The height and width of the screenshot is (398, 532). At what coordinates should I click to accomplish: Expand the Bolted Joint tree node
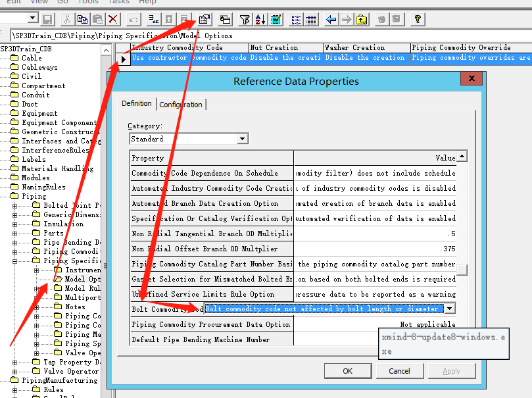click(14, 206)
